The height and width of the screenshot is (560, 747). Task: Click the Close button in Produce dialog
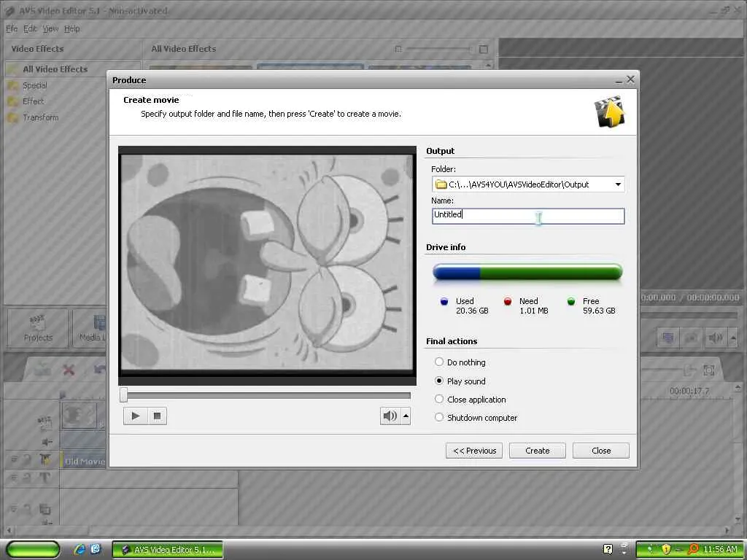tap(601, 451)
